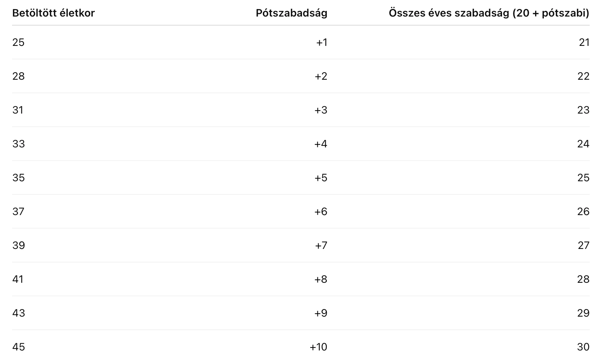Click the +5 extra leave value
Viewport: 604px width, 364px height.
(x=321, y=178)
